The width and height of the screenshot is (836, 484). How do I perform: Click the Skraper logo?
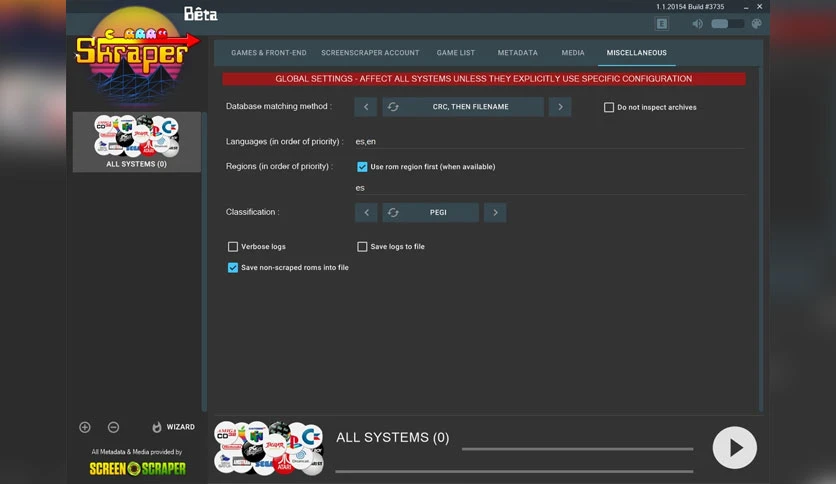coord(136,53)
